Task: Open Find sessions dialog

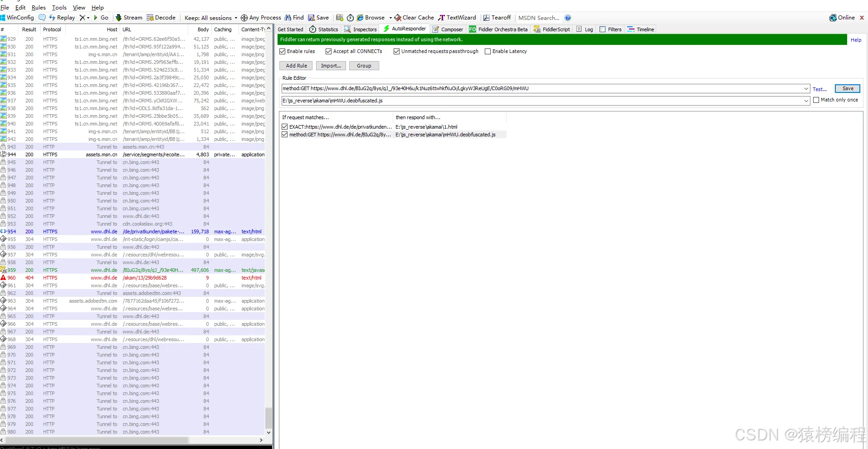Action: click(x=294, y=18)
